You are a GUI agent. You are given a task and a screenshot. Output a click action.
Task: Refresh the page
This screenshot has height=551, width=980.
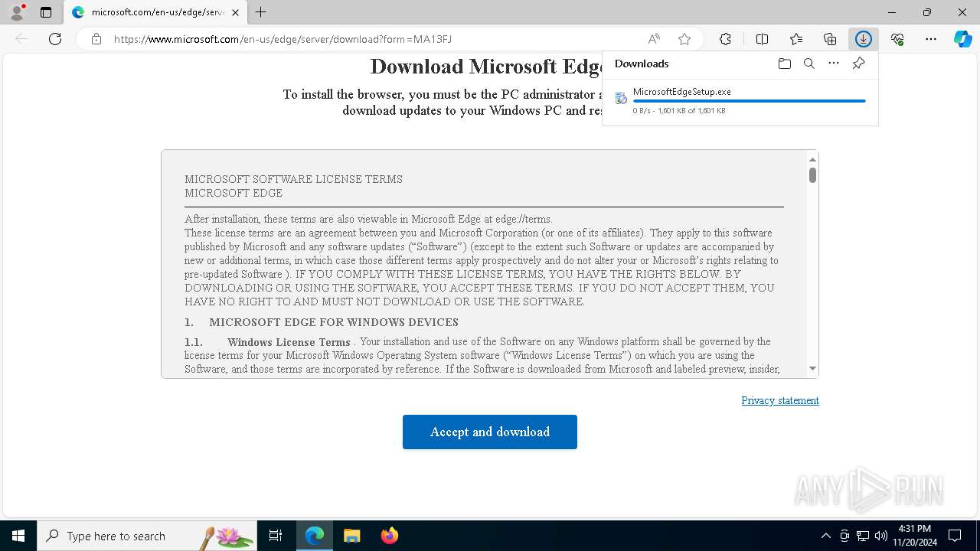click(x=55, y=39)
